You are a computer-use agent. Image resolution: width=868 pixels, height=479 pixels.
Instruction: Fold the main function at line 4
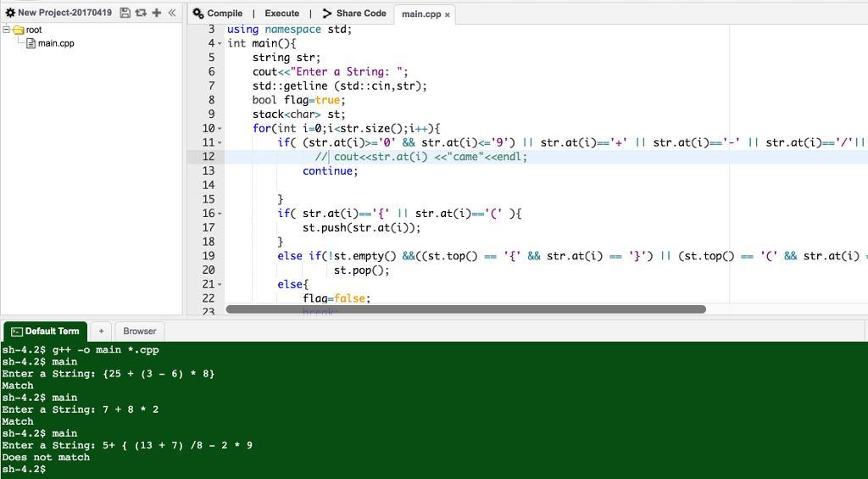(220, 43)
